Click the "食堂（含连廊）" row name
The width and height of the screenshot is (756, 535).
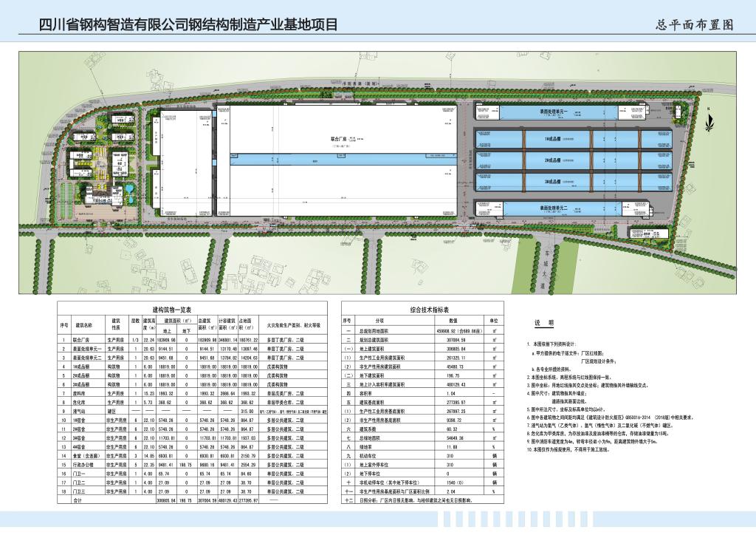(86, 456)
